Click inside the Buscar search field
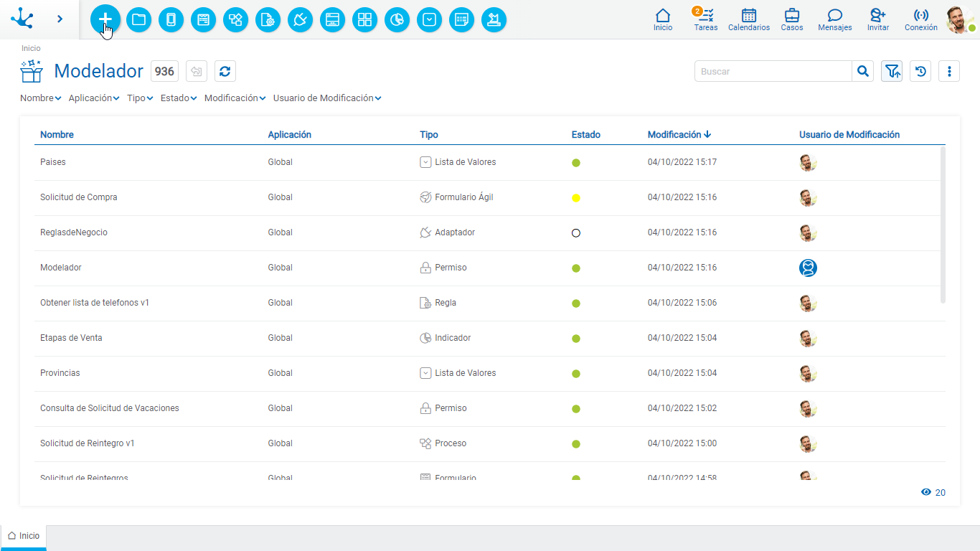Image resolution: width=980 pixels, height=551 pixels. point(773,71)
